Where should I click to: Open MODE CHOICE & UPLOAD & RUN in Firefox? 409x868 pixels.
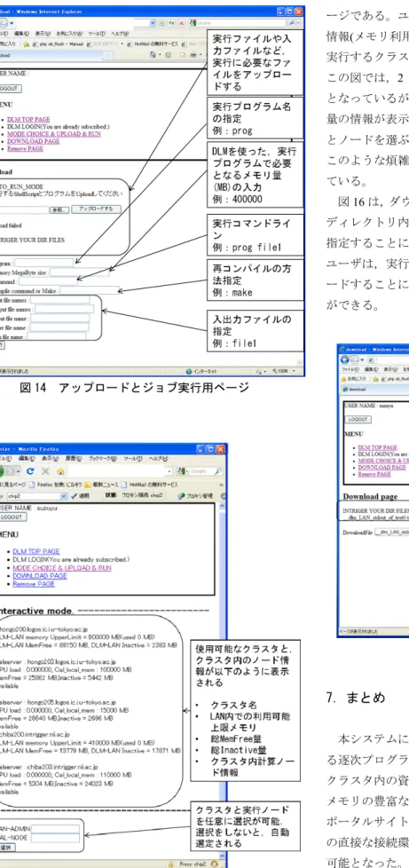[61, 568]
